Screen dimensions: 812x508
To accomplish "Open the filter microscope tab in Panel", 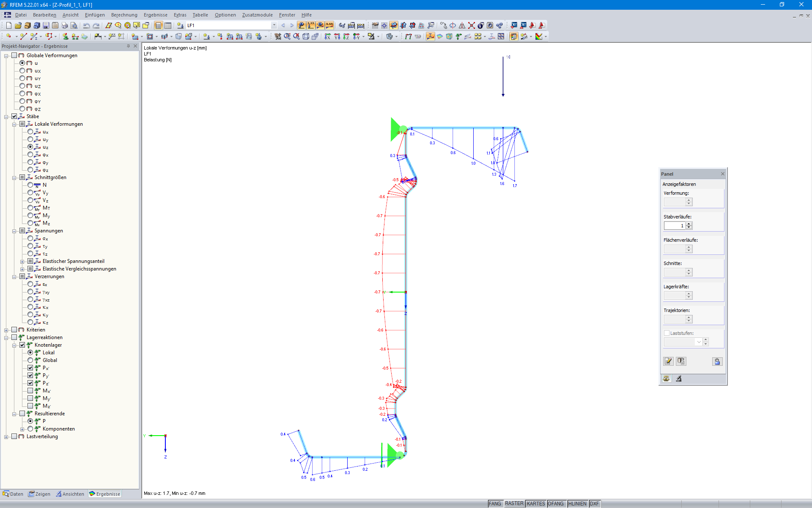I will click(679, 379).
